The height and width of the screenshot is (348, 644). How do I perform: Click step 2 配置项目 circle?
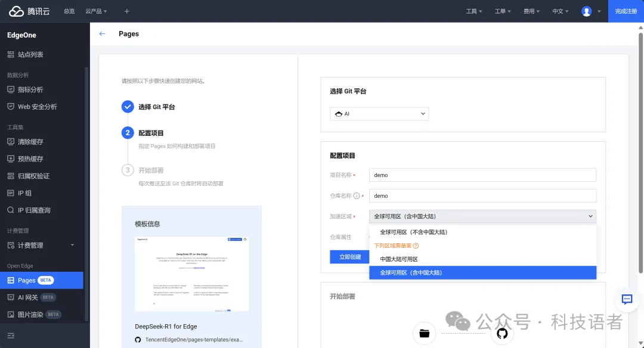[128, 132]
